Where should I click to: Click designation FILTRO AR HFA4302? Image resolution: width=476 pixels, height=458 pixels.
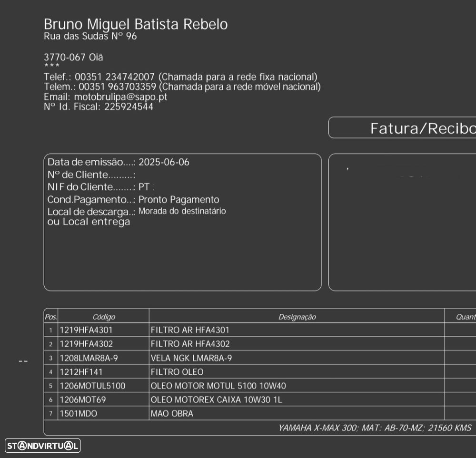(x=190, y=344)
